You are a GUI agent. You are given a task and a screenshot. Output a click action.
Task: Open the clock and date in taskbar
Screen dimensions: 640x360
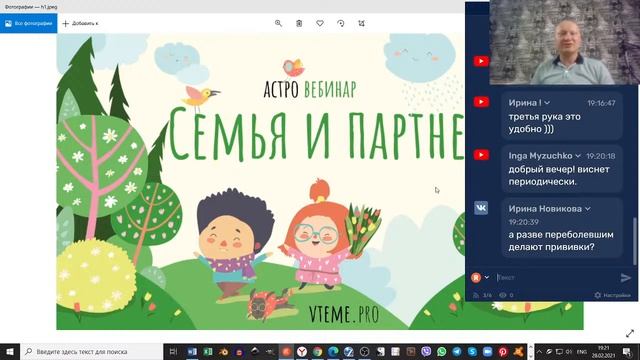(x=603, y=351)
